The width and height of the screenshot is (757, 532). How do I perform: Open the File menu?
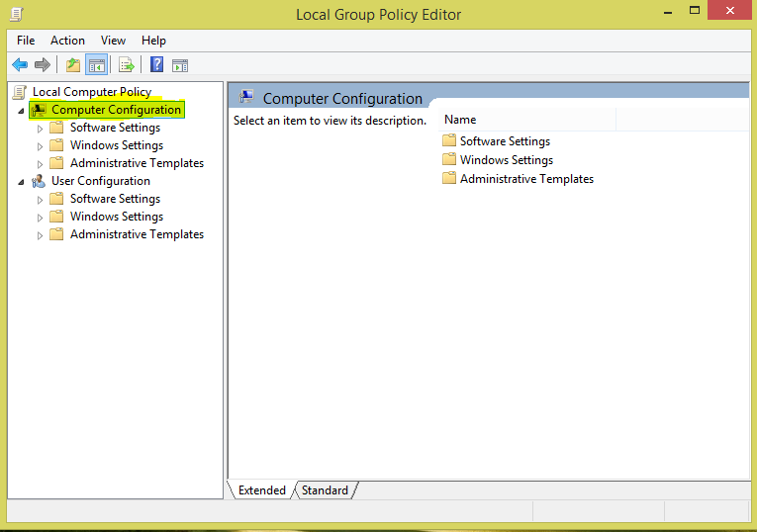coord(26,41)
